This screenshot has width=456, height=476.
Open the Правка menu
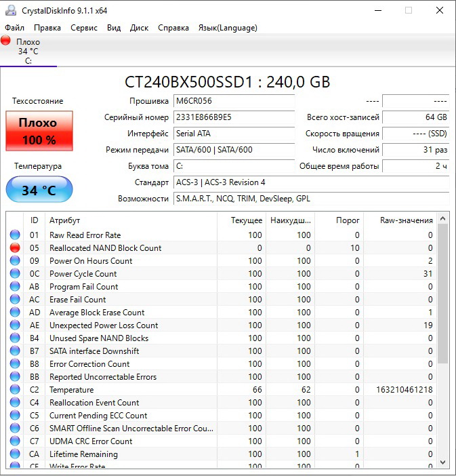pyautogui.click(x=47, y=28)
